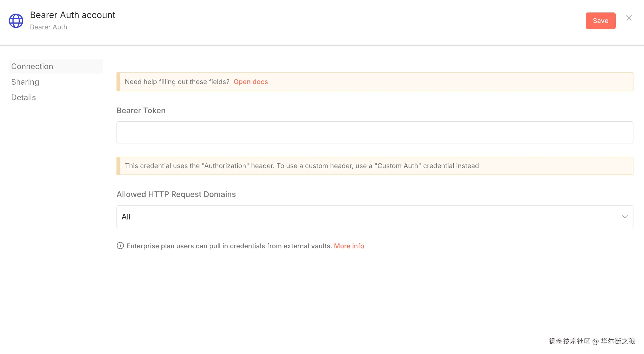Click the chevron arrow in All dropdown
The height and width of the screenshot is (354, 644).
[625, 217]
